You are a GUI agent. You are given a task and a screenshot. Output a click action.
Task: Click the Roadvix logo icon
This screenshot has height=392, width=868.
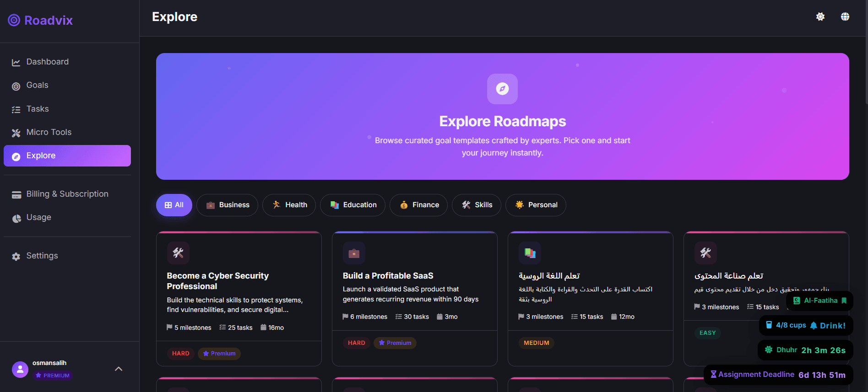[x=14, y=20]
